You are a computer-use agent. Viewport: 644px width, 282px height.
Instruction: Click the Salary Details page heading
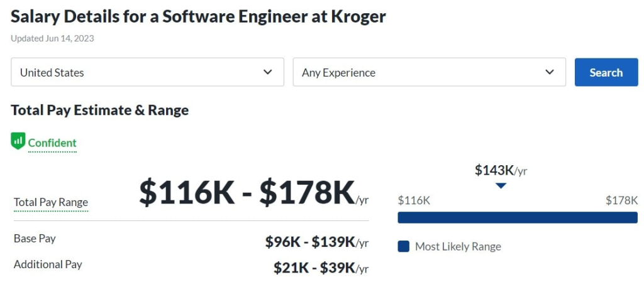[198, 16]
